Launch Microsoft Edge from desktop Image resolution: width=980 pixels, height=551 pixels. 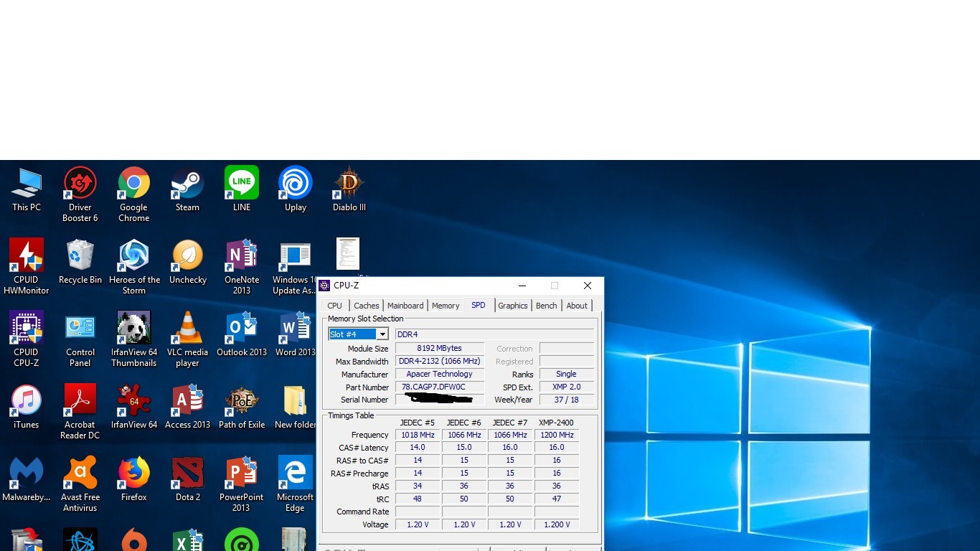(296, 484)
